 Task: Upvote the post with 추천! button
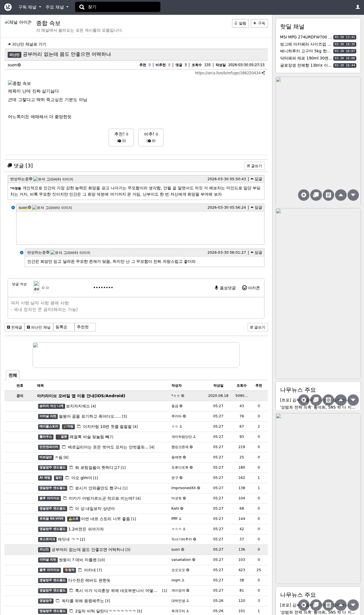pyautogui.click(x=121, y=138)
